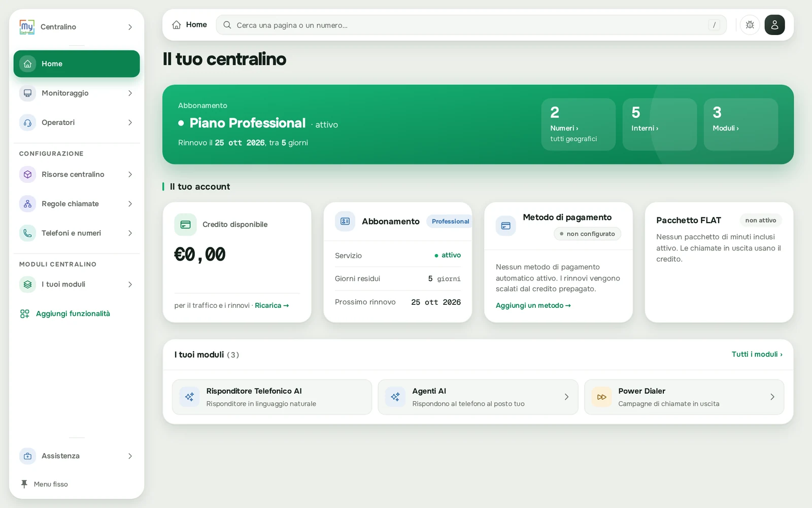The height and width of the screenshot is (508, 812).
Task: Expand the Telefoni e numeri chevron
Action: pyautogui.click(x=130, y=233)
